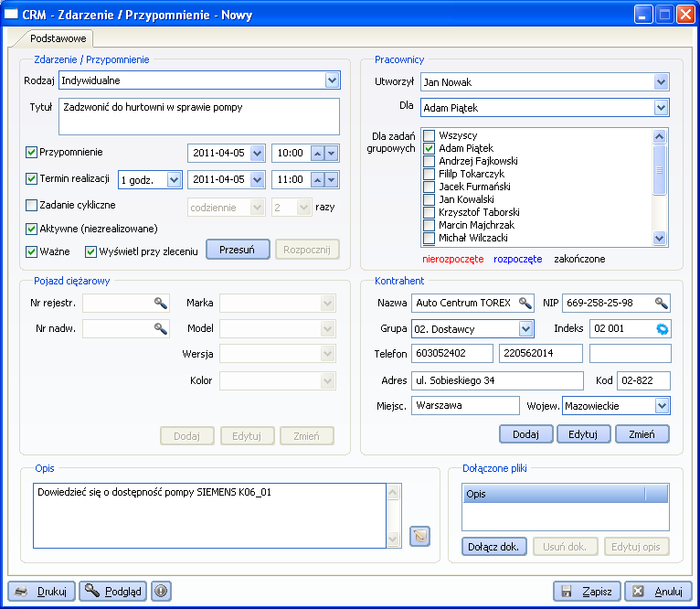The height and width of the screenshot is (609, 700).
Task: Check Marcin Majchrzak in employee list
Action: [x=429, y=225]
